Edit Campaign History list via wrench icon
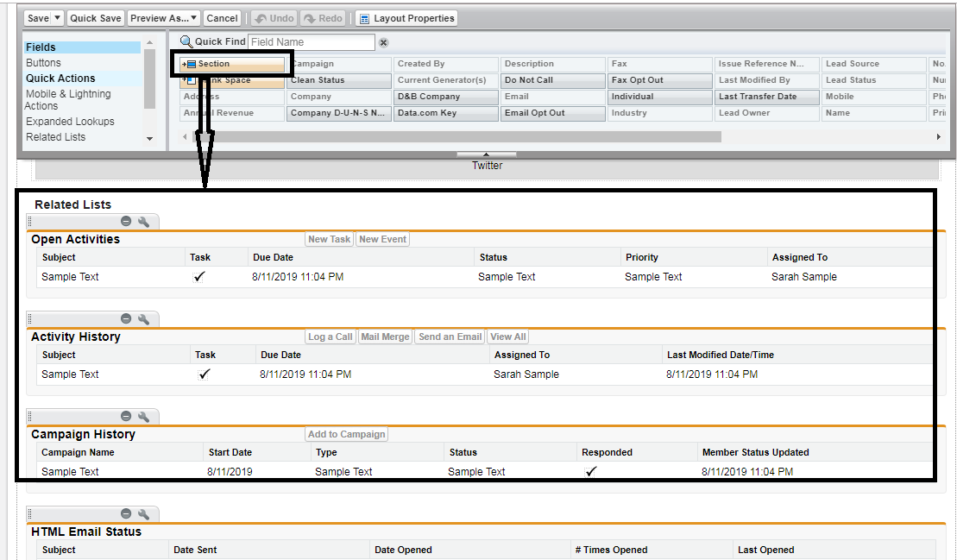Viewport: 957px width, 560px height. tap(144, 417)
